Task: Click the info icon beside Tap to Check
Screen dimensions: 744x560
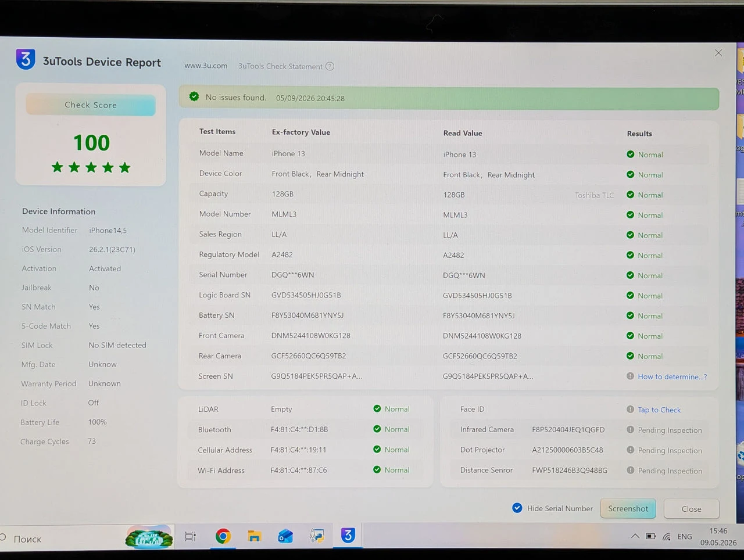Action: click(x=630, y=410)
